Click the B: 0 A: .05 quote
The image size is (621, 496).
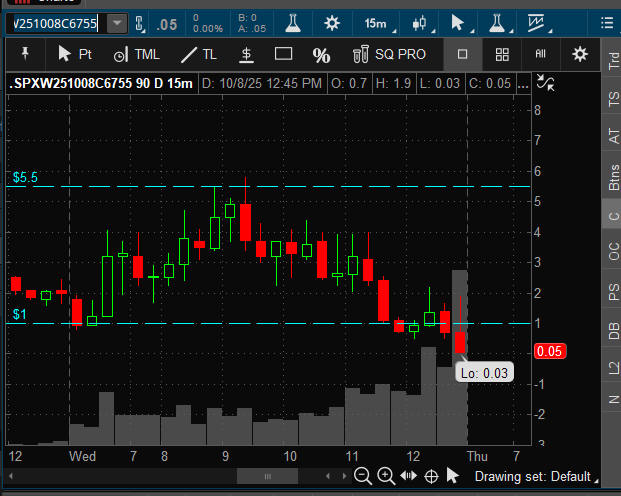point(252,23)
